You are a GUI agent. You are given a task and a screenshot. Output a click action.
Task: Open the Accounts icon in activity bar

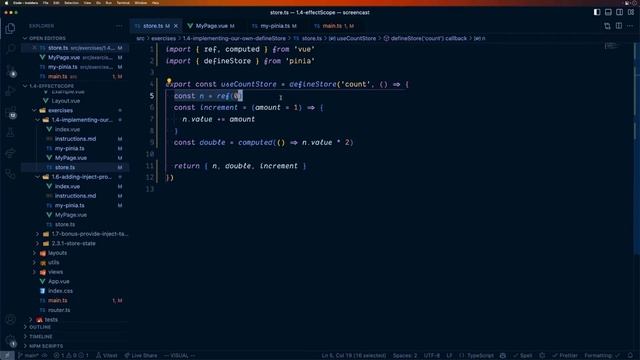pyautogui.click(x=10, y=320)
